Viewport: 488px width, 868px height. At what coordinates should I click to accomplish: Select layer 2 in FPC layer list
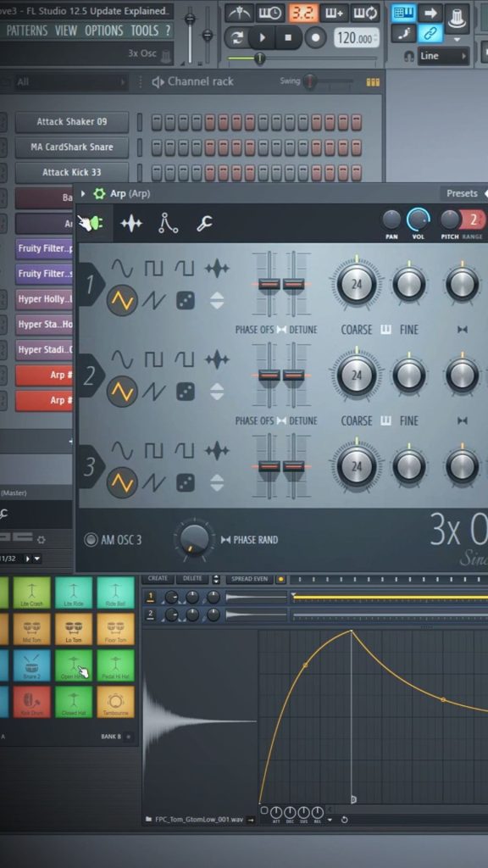[x=151, y=615]
